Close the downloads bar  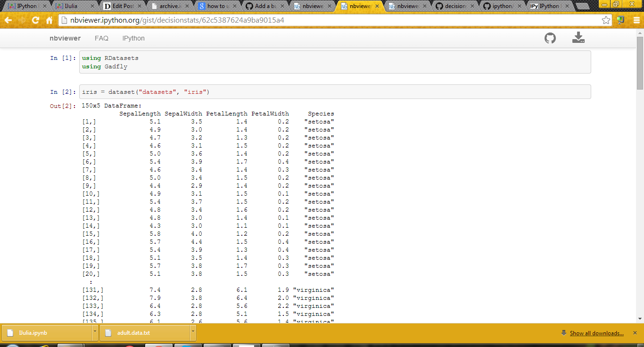[635, 333]
